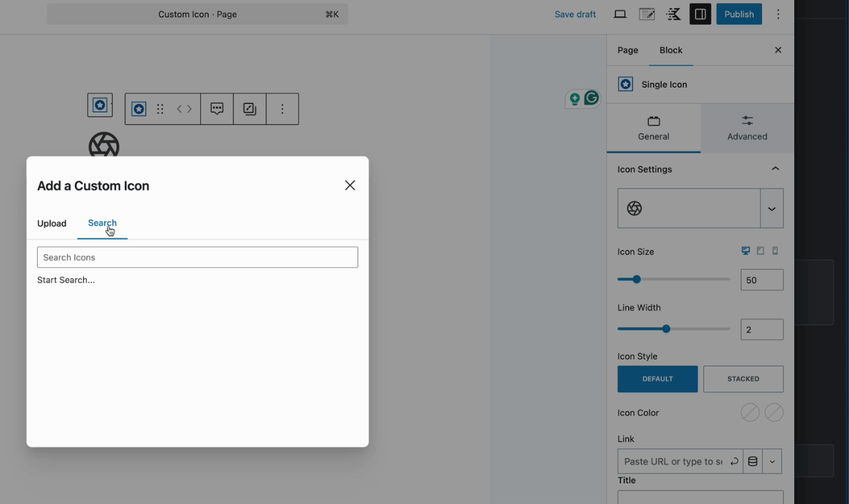849x504 pixels.
Task: Open the editor preview monitor icon
Action: click(x=619, y=14)
